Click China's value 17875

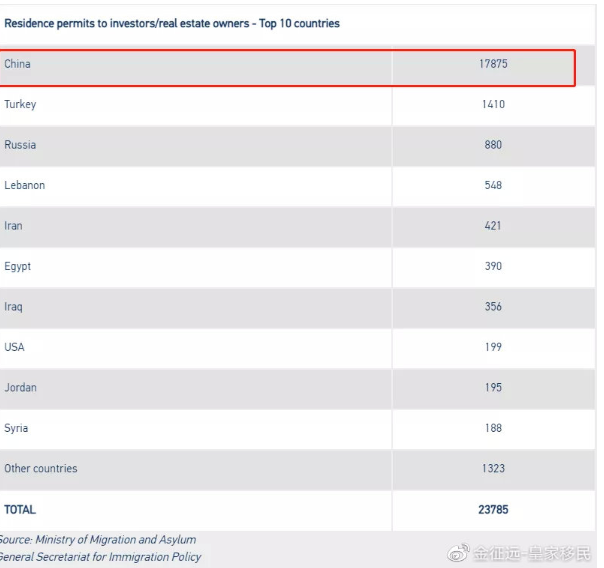click(493, 64)
